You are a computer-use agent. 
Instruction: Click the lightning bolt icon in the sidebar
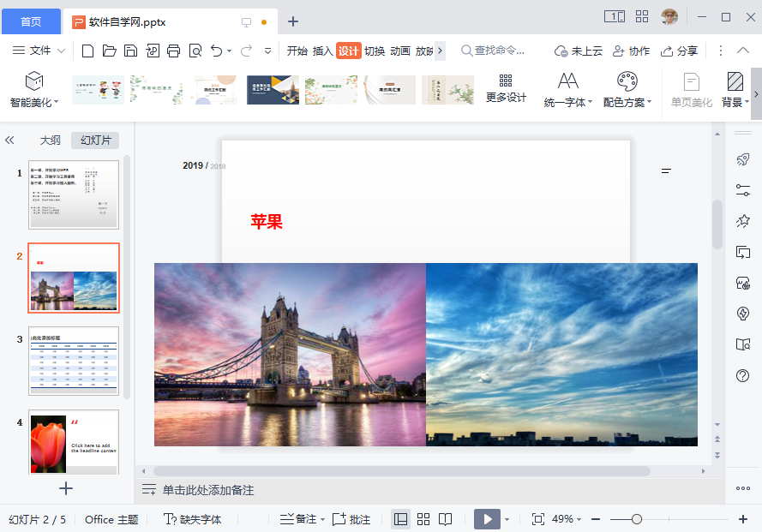pos(742,314)
